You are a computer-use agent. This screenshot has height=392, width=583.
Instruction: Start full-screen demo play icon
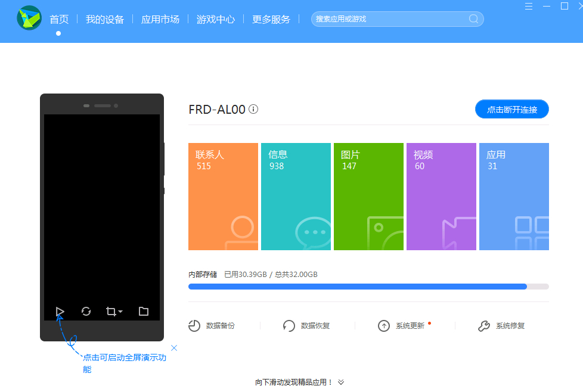tap(60, 312)
